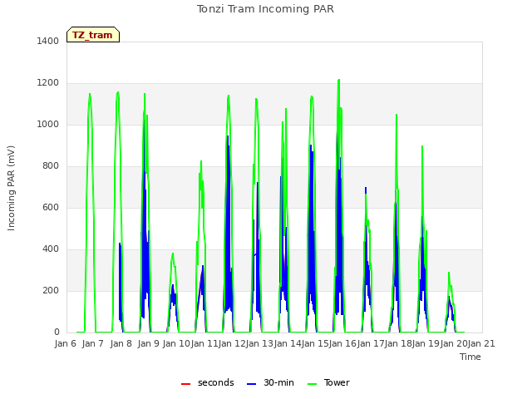Click the Jan 16 x-axis tick label
The width and height of the screenshot is (532, 399).
coord(342,343)
